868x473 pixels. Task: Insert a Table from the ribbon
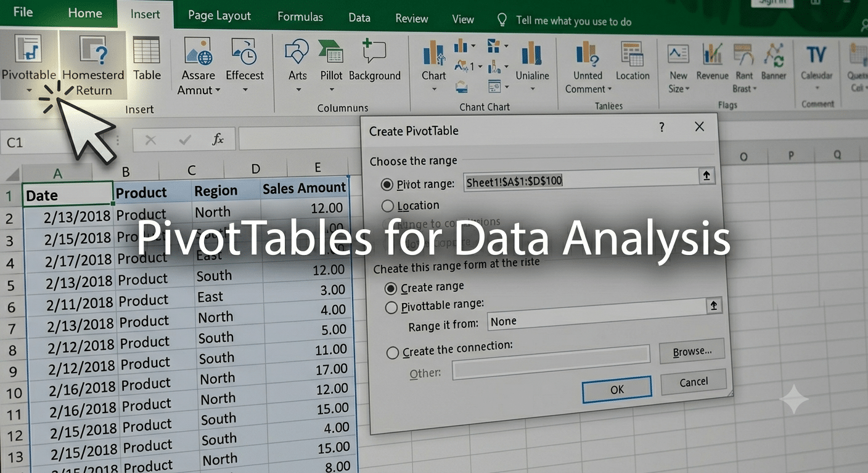click(x=147, y=51)
